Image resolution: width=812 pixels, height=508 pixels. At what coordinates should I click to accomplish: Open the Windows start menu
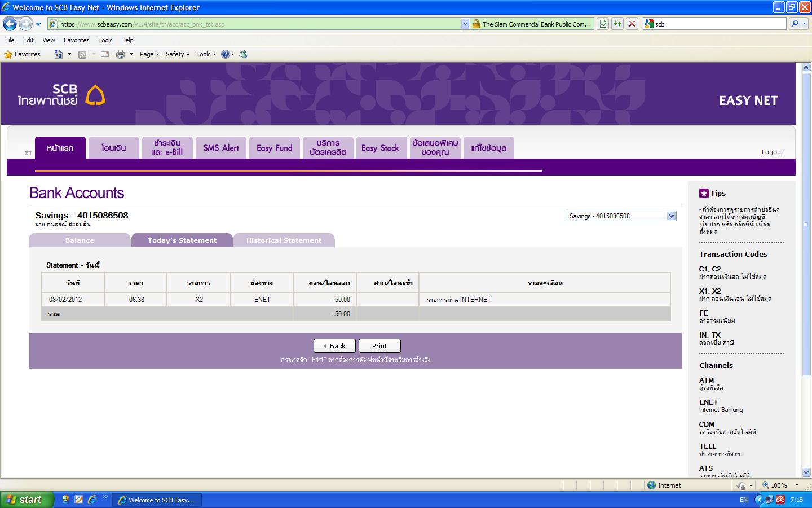point(27,500)
